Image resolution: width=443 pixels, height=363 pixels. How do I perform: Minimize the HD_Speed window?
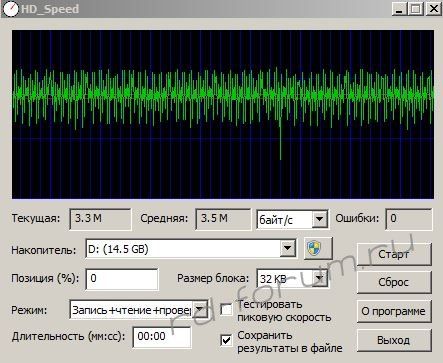point(399,9)
